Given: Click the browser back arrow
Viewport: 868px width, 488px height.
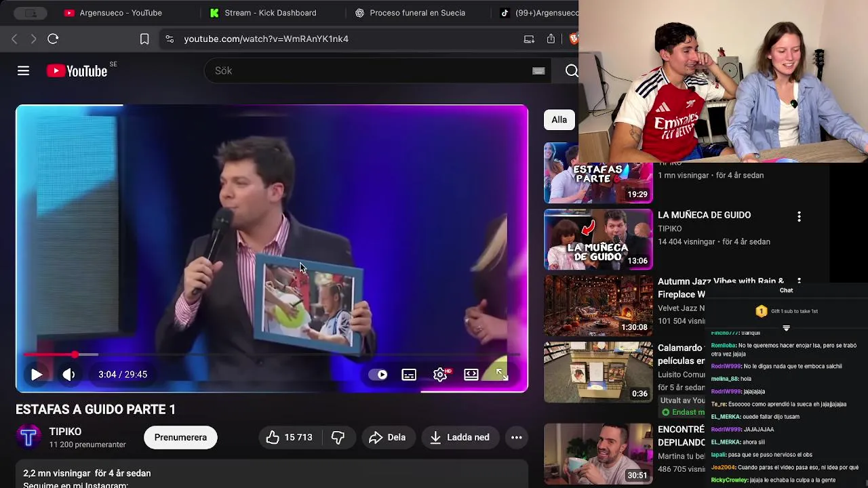Looking at the screenshot, I should 14,39.
